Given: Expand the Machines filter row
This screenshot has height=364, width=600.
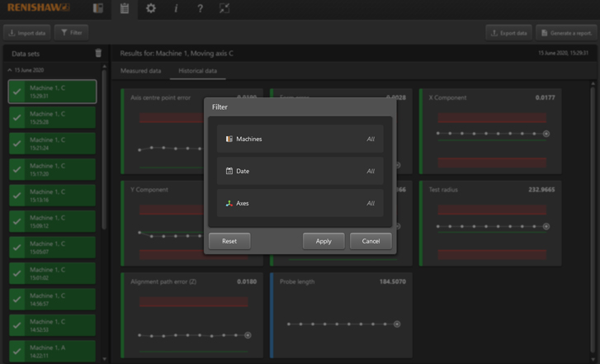Looking at the screenshot, I should [300, 139].
